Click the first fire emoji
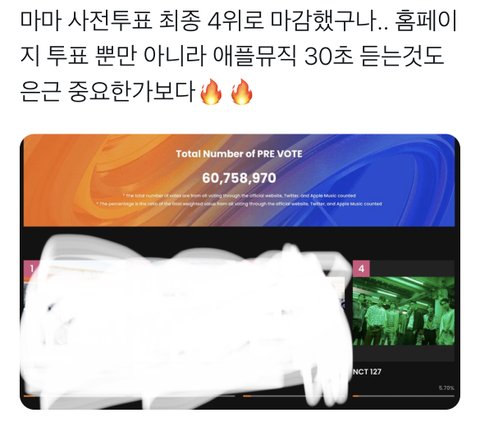The width and height of the screenshot is (480, 422). coord(211,92)
